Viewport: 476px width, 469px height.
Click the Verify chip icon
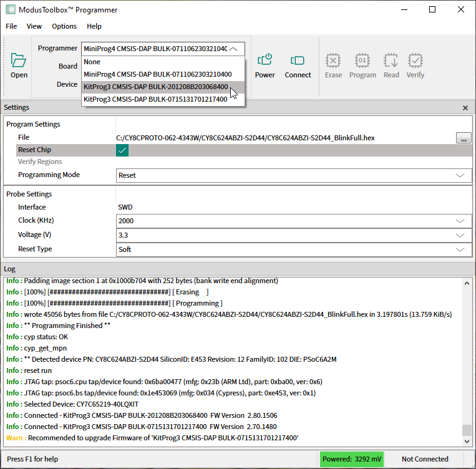(x=415, y=60)
